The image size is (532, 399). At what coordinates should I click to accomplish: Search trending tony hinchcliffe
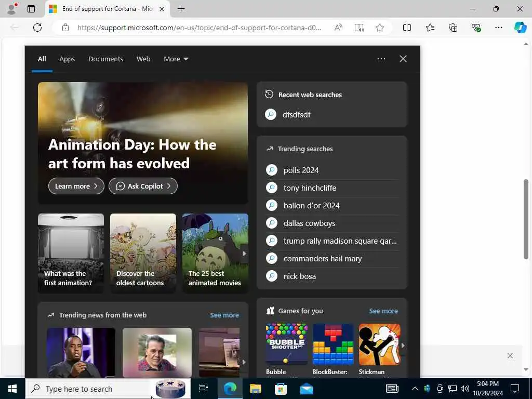[x=332, y=188]
